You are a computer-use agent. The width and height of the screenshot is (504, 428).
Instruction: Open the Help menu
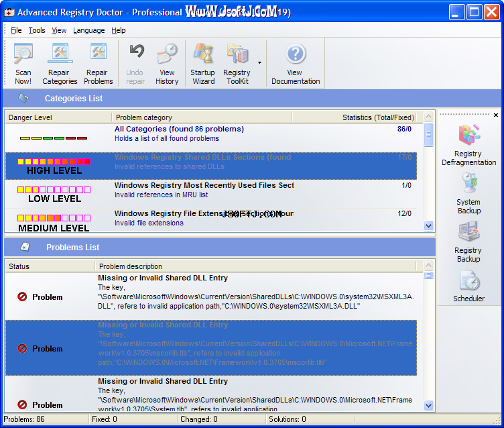coord(118,30)
